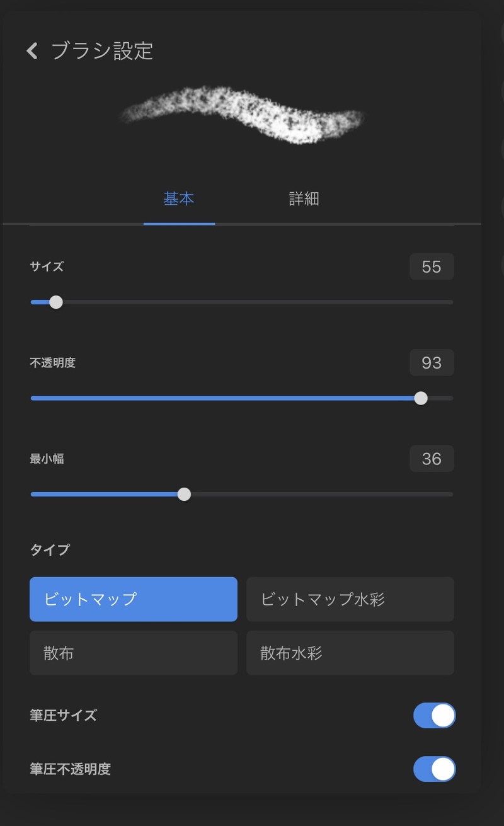Switch to the 基本 tab
Screen dimensions: 504x826
point(179,199)
